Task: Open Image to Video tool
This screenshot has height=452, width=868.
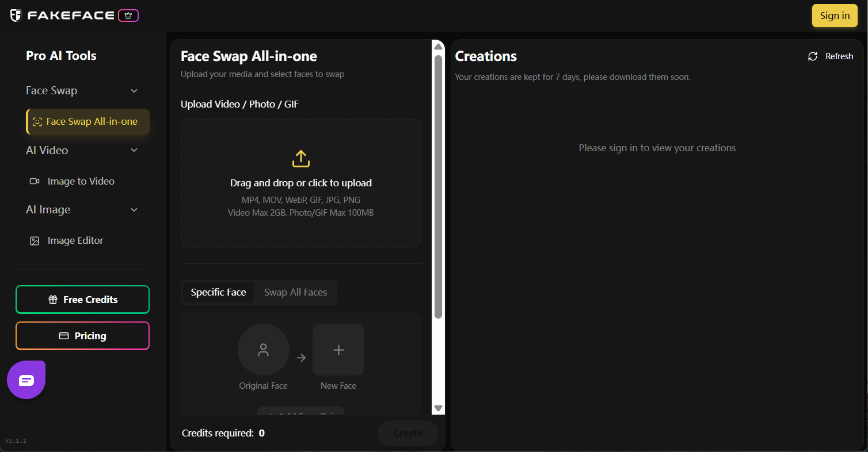Action: (x=81, y=181)
